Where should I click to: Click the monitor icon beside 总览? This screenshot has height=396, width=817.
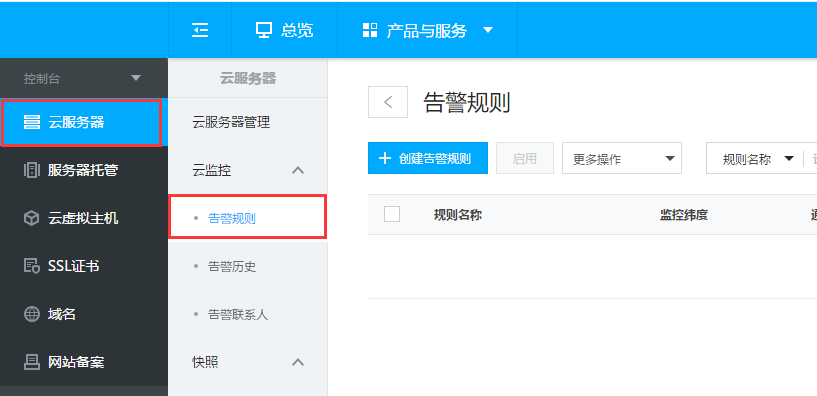coord(264,30)
